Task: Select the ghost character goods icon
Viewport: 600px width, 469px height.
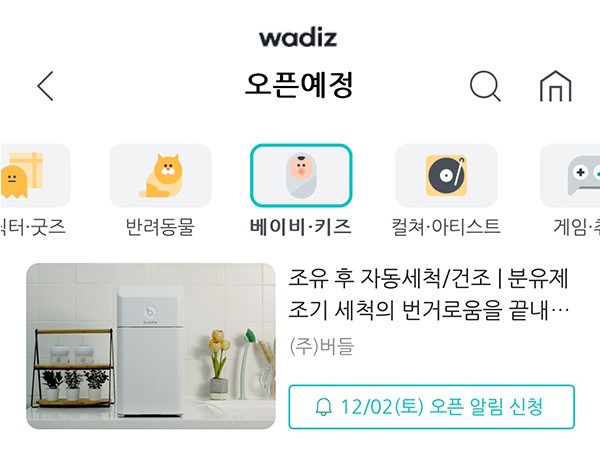Action: point(35,176)
